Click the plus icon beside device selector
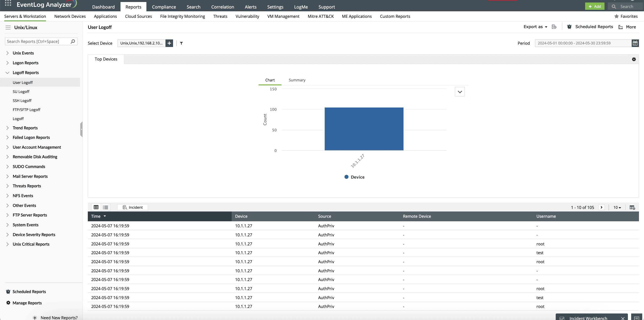Image resolution: width=644 pixels, height=320 pixels. 169,43
